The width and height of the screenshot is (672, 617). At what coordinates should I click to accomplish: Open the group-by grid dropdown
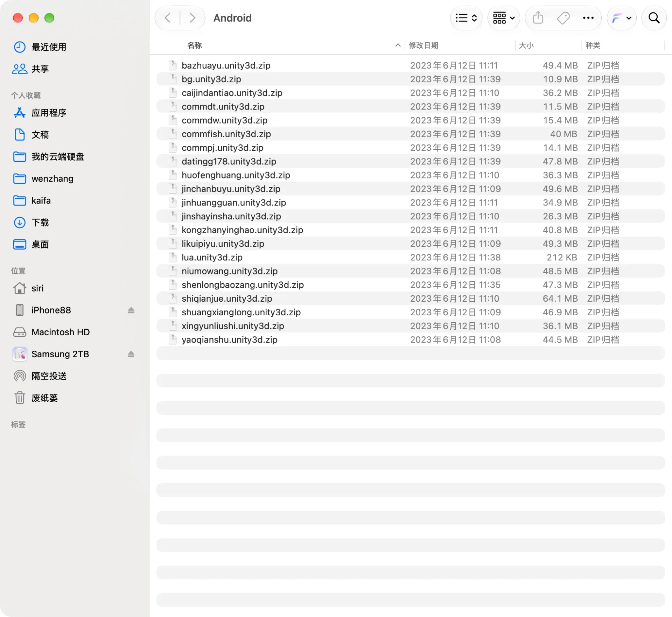tap(504, 18)
